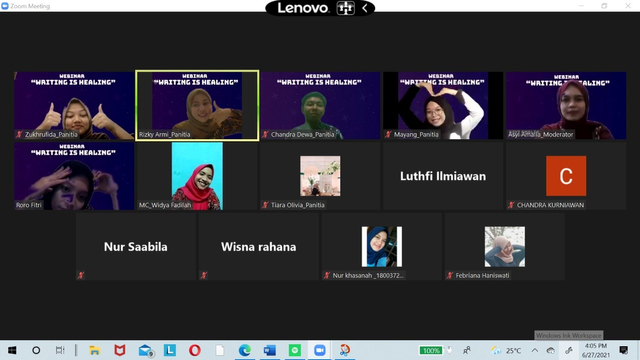
Task: Open the Windows Start menu
Action: pos(12,350)
